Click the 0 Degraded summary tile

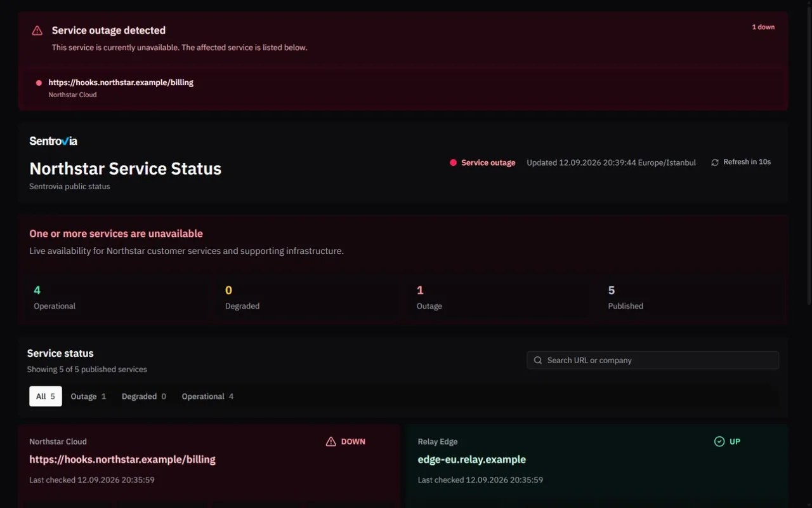point(307,298)
